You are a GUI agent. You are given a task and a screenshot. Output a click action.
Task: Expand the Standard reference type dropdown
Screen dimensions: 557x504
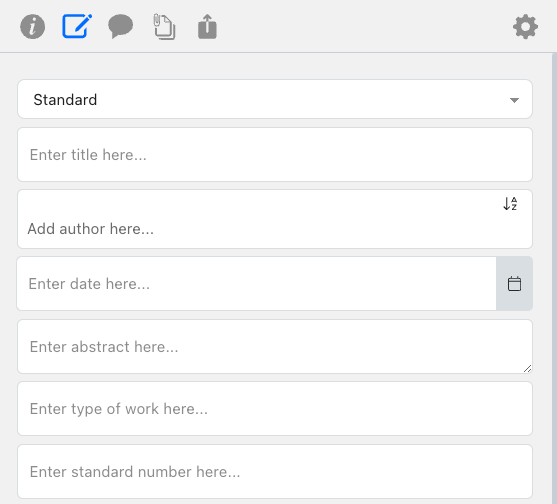(x=275, y=99)
